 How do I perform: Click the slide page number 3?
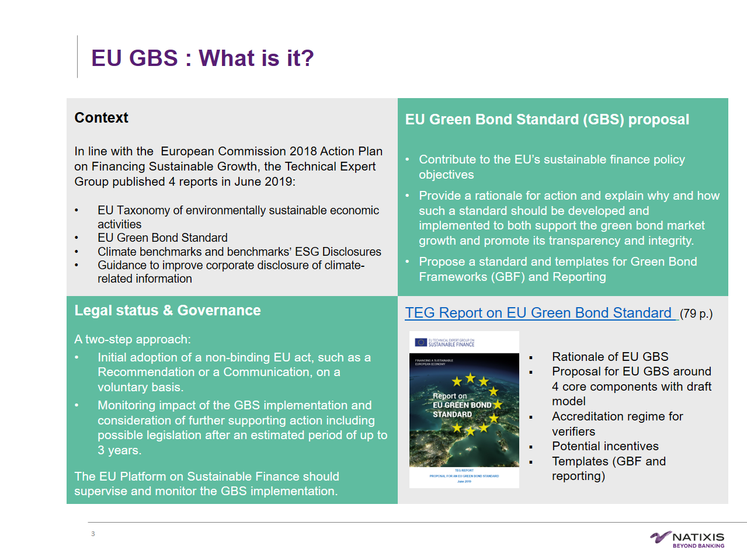click(93, 534)
